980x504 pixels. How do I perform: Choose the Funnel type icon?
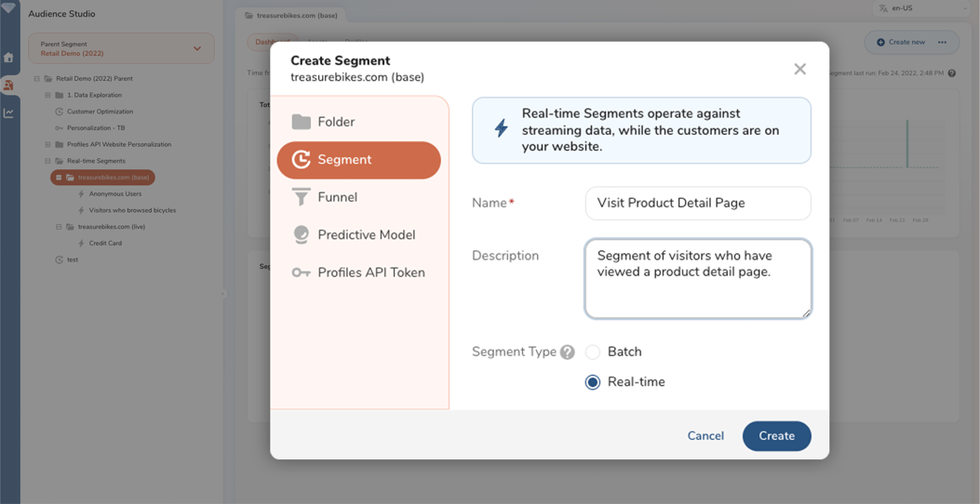tap(302, 197)
